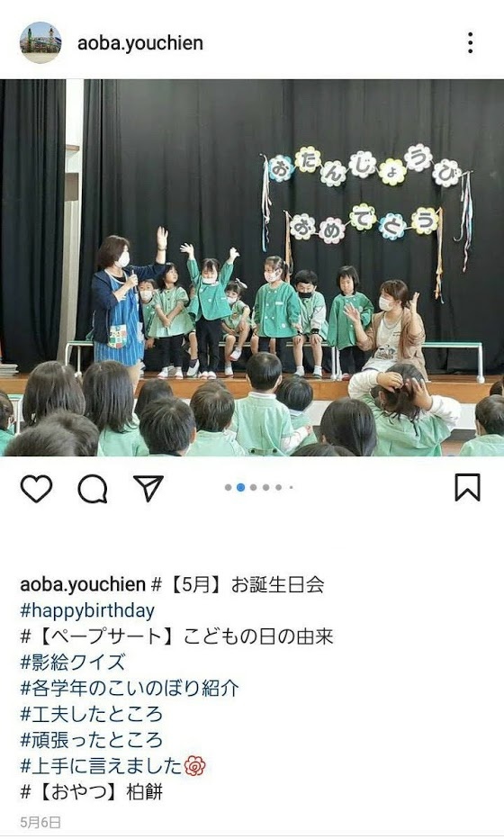Jump to fourth carousel dot indicator
The width and height of the screenshot is (504, 839).
(x=265, y=487)
